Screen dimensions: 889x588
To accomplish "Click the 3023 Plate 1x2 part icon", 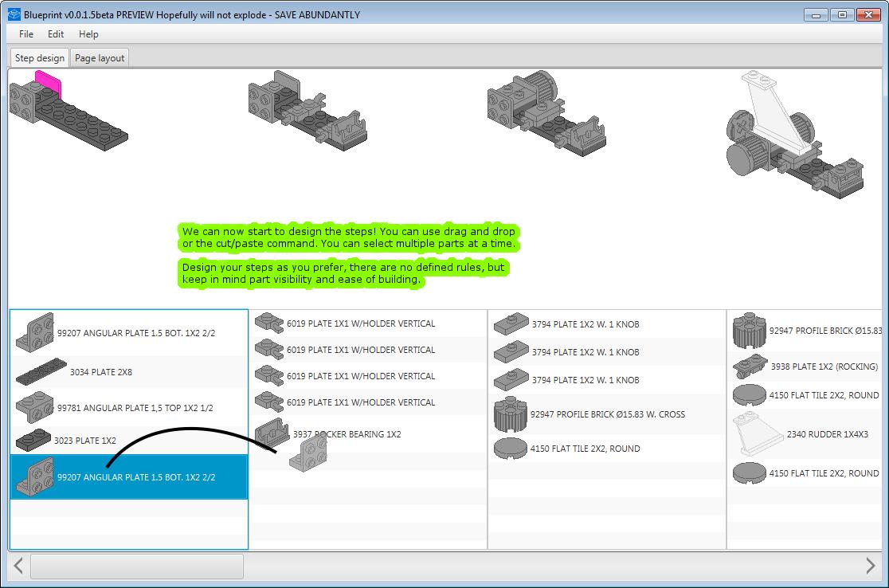I will [33, 440].
